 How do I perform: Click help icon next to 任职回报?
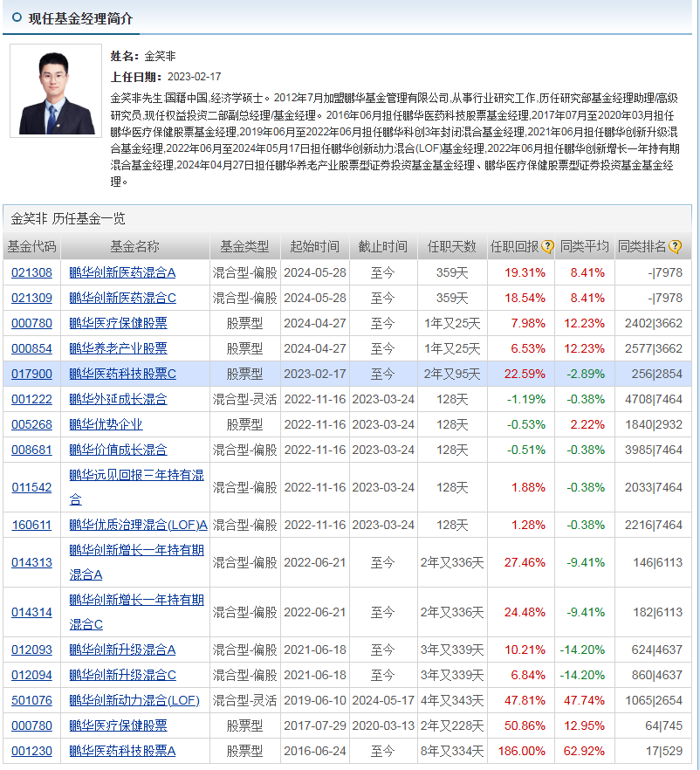548,246
